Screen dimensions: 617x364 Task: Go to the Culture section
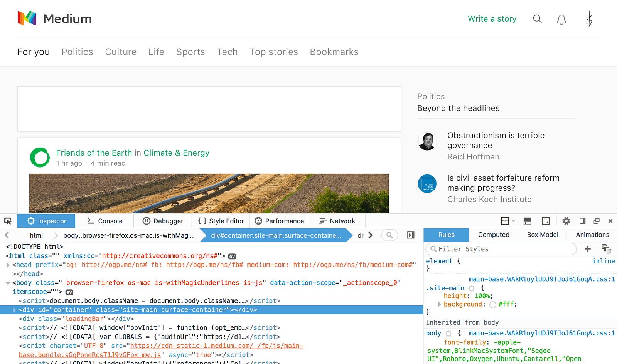click(x=121, y=52)
